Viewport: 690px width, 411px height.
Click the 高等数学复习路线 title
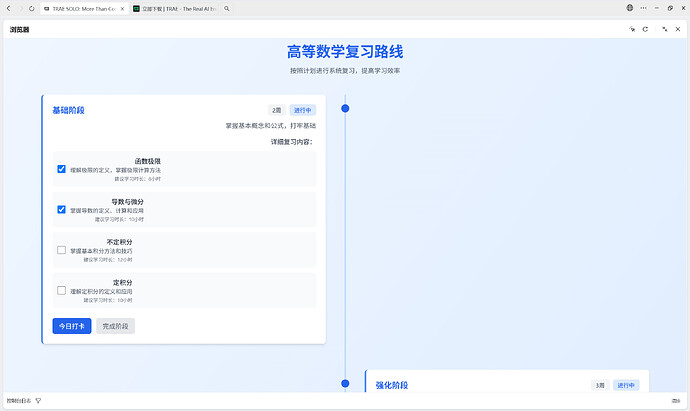345,51
